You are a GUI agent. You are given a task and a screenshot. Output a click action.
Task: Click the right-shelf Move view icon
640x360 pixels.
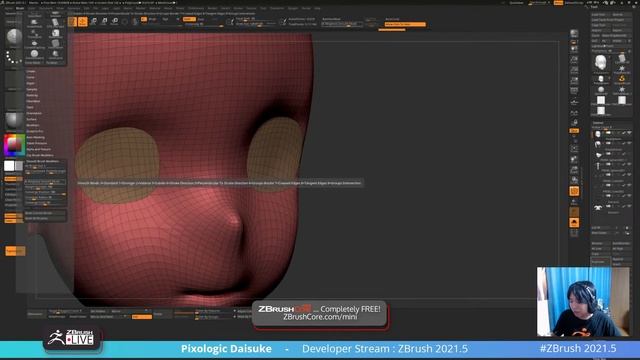click(574, 160)
